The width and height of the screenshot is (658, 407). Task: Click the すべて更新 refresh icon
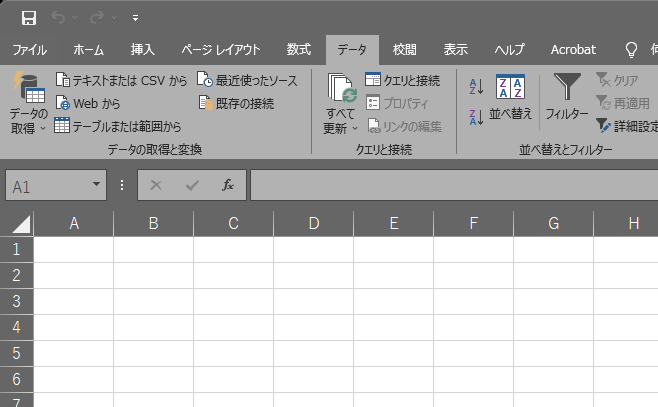(342, 88)
